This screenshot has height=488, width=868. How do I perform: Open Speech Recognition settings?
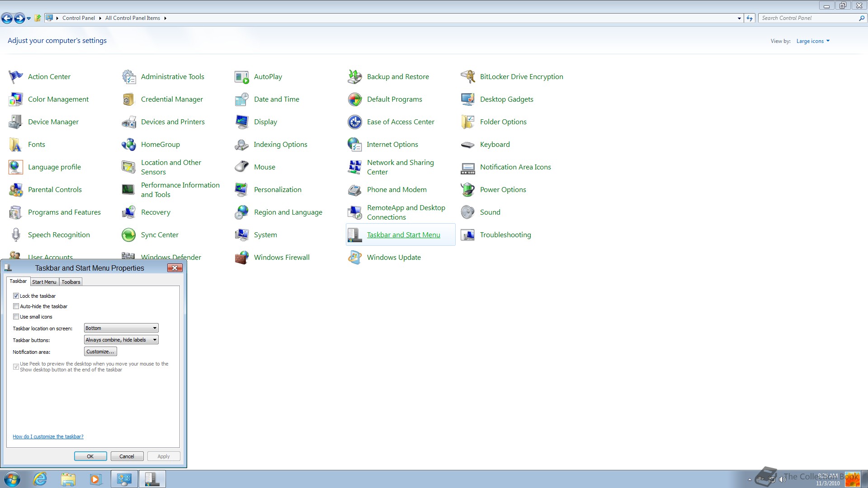(x=58, y=235)
